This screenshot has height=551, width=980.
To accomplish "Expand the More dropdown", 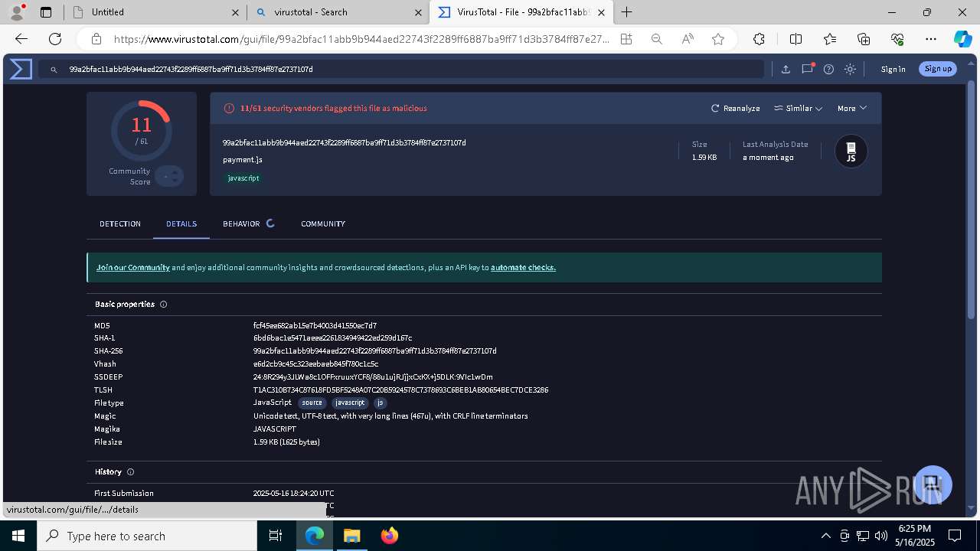I will click(x=851, y=108).
